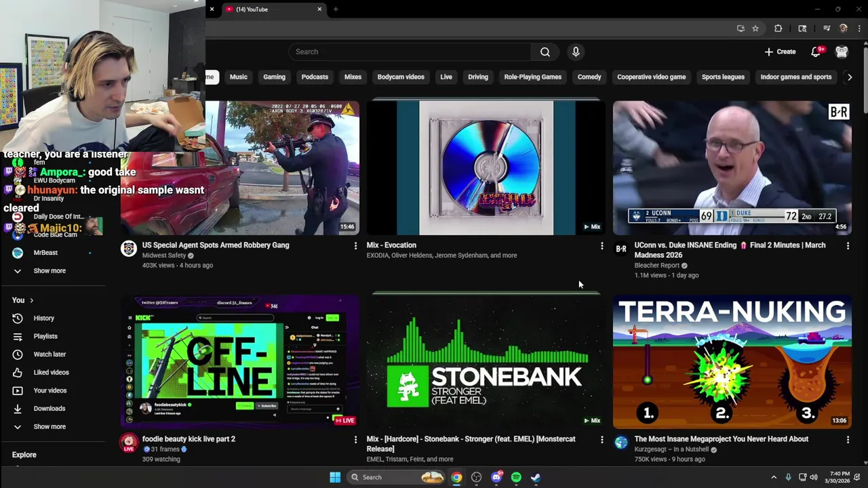Open the Midwest Safety channel name link
868x488 pixels.
pos(164,256)
